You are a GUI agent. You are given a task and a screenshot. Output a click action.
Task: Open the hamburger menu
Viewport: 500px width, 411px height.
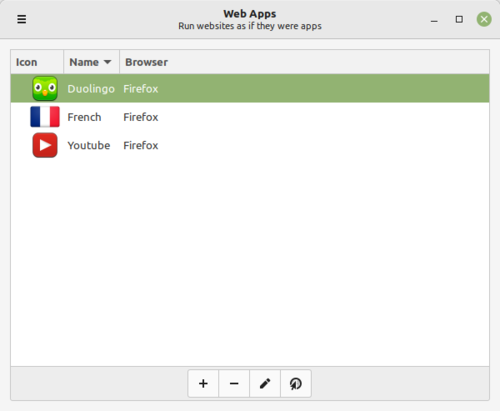[x=22, y=19]
